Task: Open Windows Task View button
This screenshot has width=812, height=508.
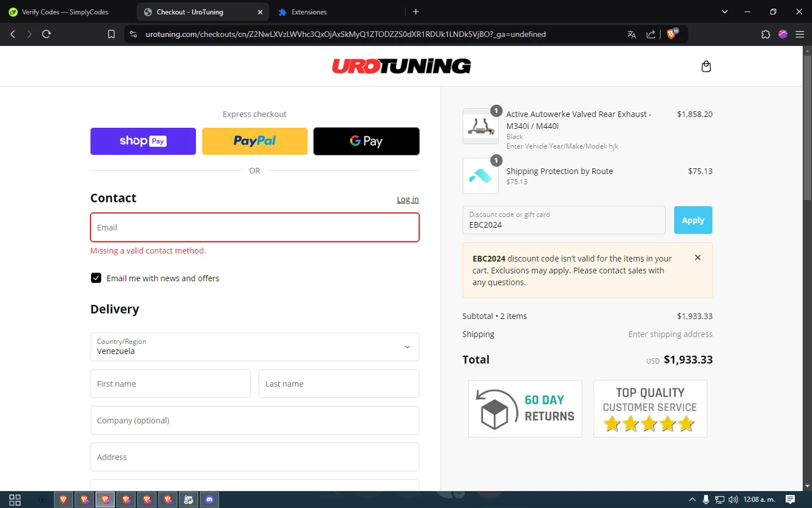Action: coord(15,499)
